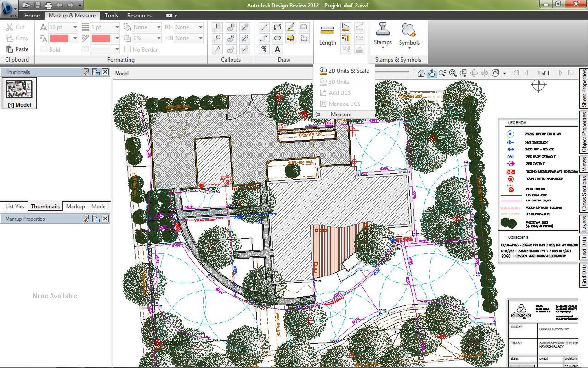Open the Sheet Properties side tab

584,88
